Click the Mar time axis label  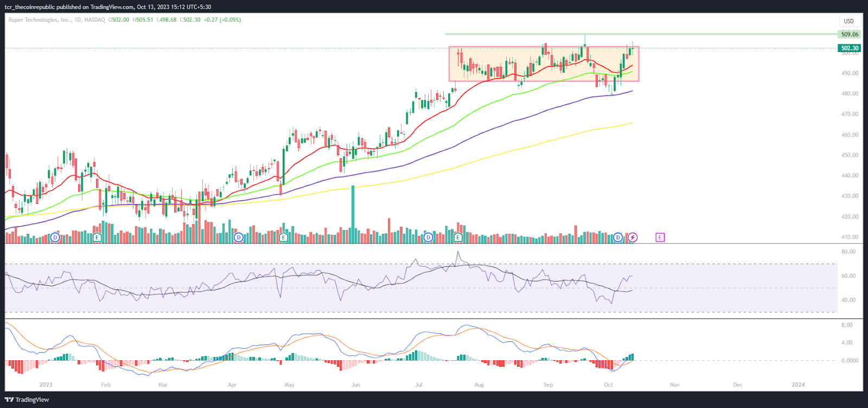(x=163, y=385)
